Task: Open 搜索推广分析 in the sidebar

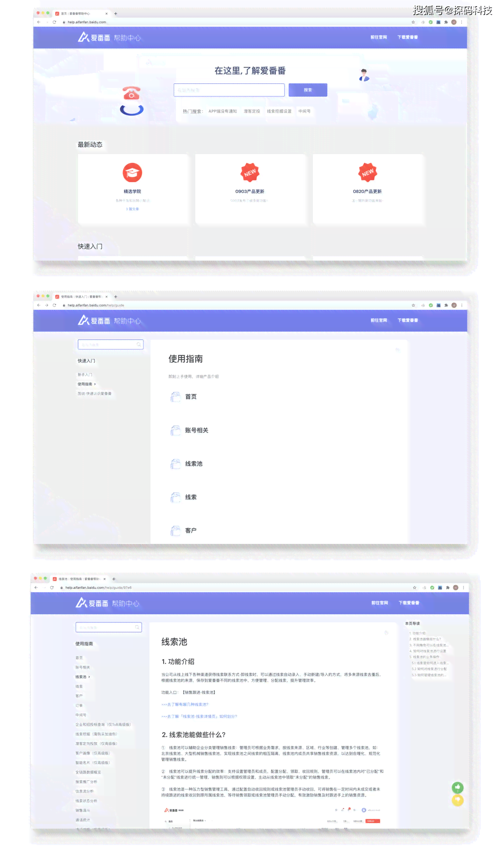Action: tap(86, 782)
